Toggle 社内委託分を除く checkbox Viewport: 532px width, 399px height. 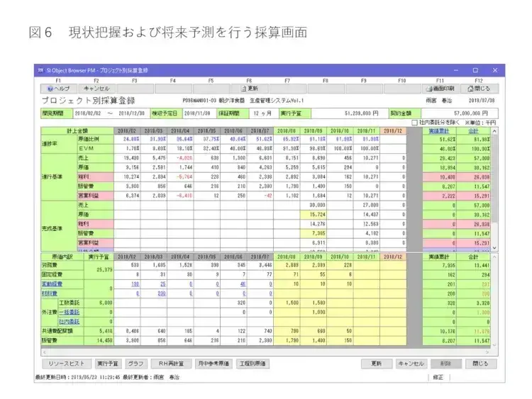414,123
